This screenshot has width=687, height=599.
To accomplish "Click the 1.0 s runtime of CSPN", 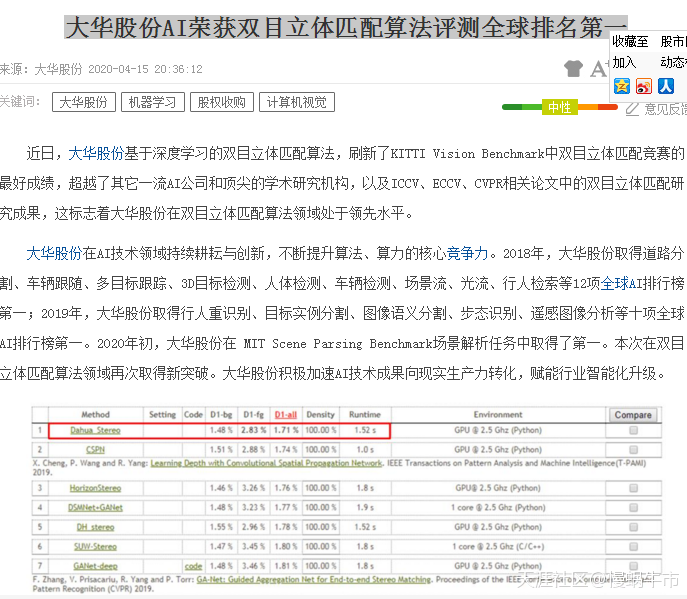I will 365,450.
